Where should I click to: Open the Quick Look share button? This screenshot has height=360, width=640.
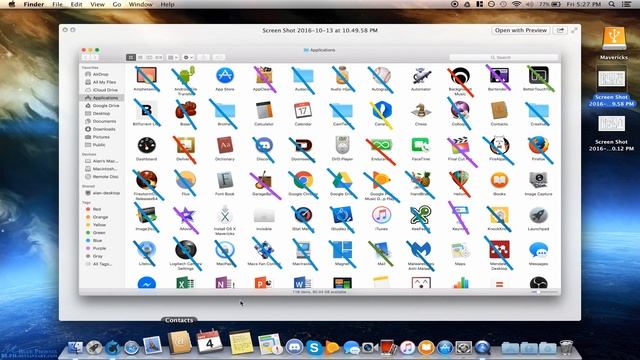[x=560, y=30]
